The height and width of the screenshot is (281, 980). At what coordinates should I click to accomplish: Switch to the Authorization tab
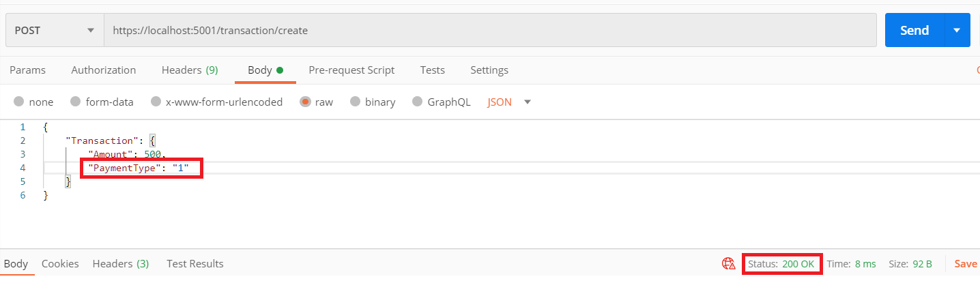click(104, 70)
